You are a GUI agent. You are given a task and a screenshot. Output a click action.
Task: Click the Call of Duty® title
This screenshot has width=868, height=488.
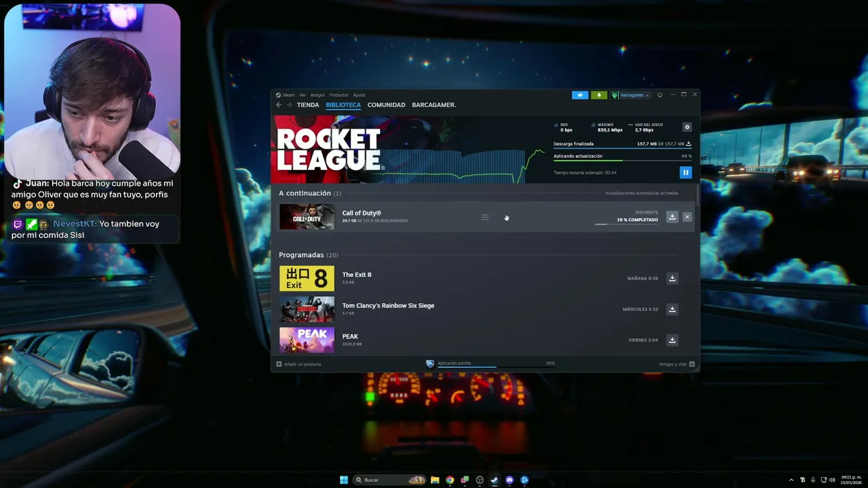361,213
